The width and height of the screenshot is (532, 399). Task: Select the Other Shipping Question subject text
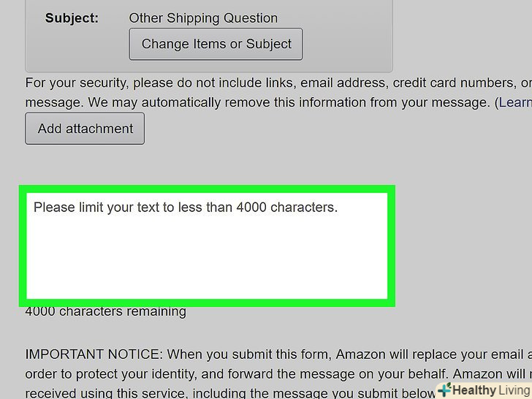click(x=203, y=18)
